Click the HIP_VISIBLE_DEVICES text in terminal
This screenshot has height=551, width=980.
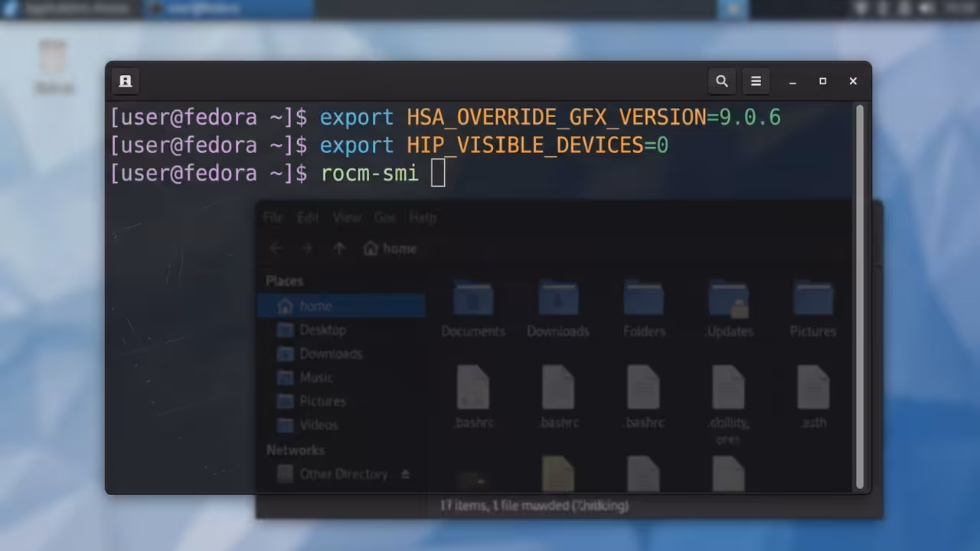(525, 145)
